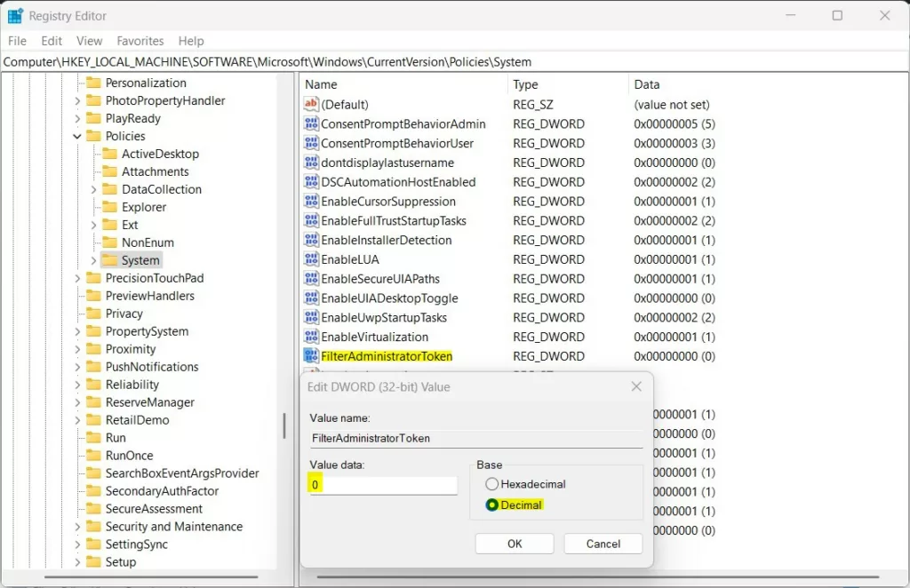Screen dimensions: 910x588
Task: Select the Hexadecimal base option
Action: (x=492, y=484)
